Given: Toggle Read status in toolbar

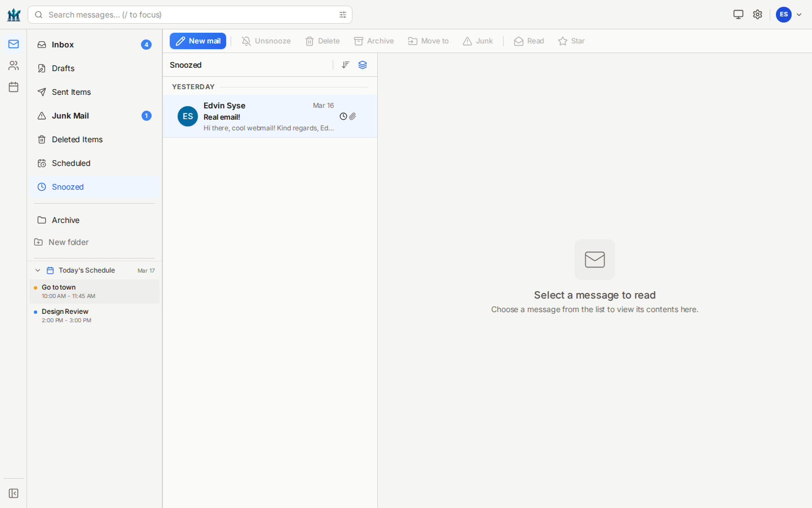Looking at the screenshot, I should pyautogui.click(x=529, y=41).
